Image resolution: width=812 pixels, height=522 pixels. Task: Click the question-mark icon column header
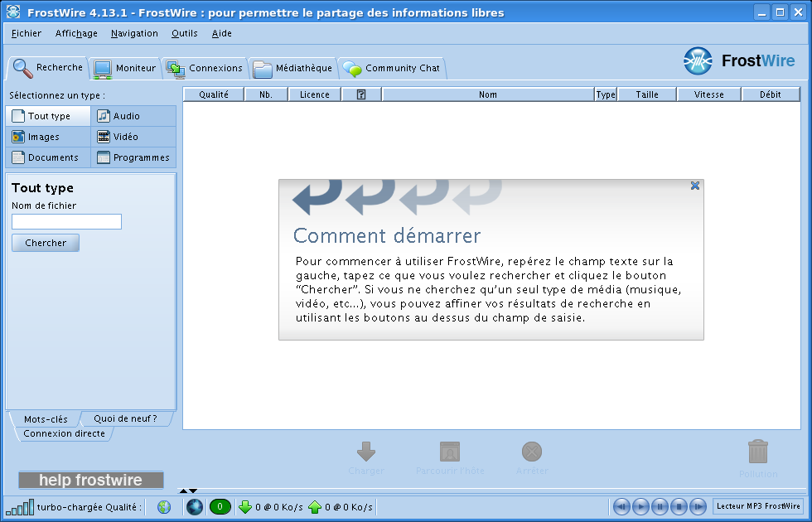tap(361, 94)
